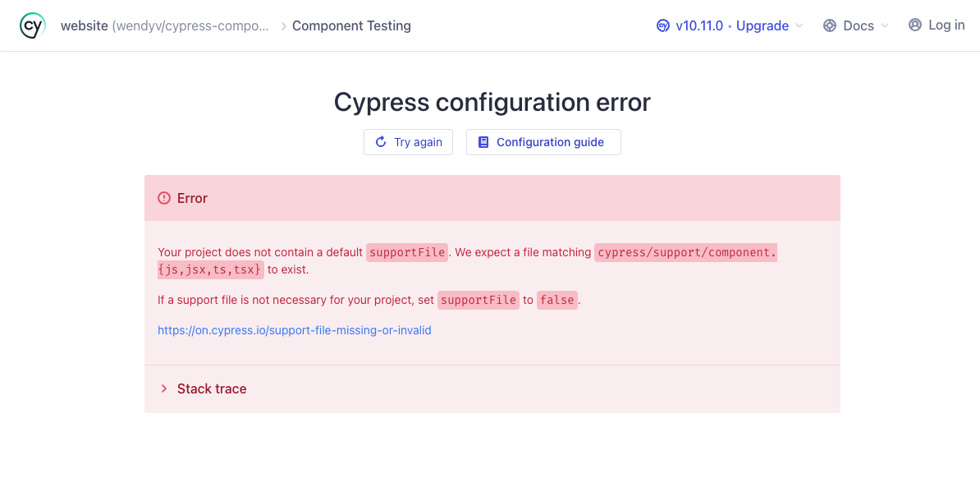Expand the Docs dropdown chevron
Viewport: 980px width, 492px height.
point(884,25)
